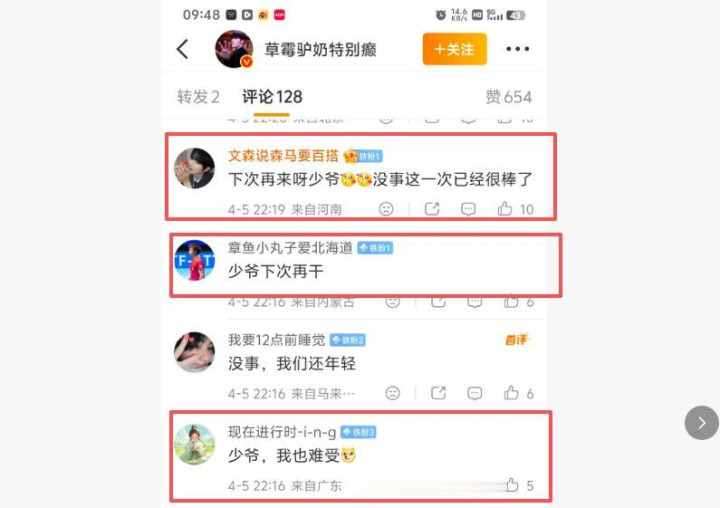The height and width of the screenshot is (508, 720).
Task: Open username 章鱼小丸子爱北海道
Action: coord(290,248)
